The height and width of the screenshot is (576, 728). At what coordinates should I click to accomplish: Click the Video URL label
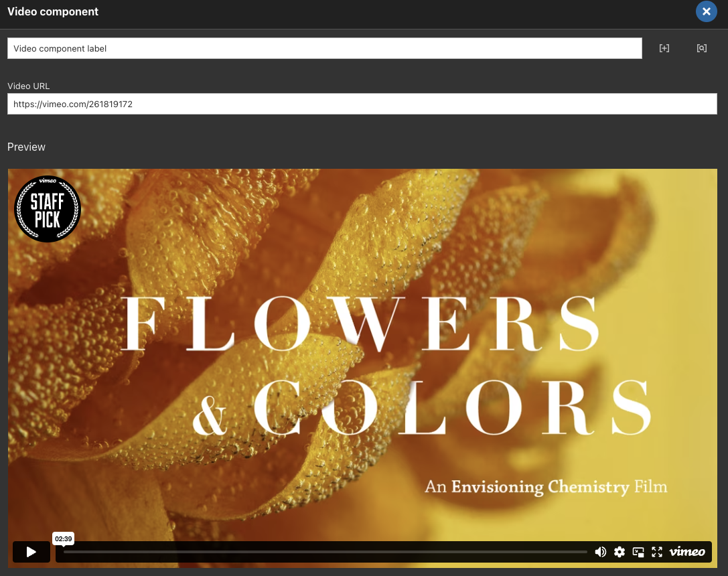[28, 86]
